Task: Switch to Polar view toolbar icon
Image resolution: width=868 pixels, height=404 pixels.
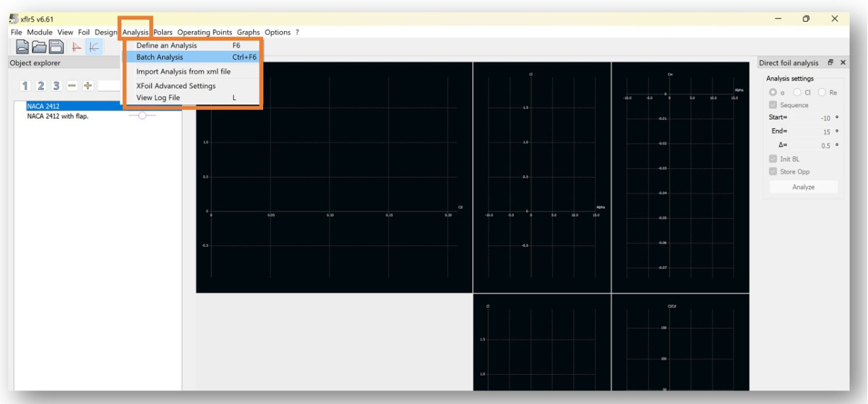Action: tap(94, 47)
